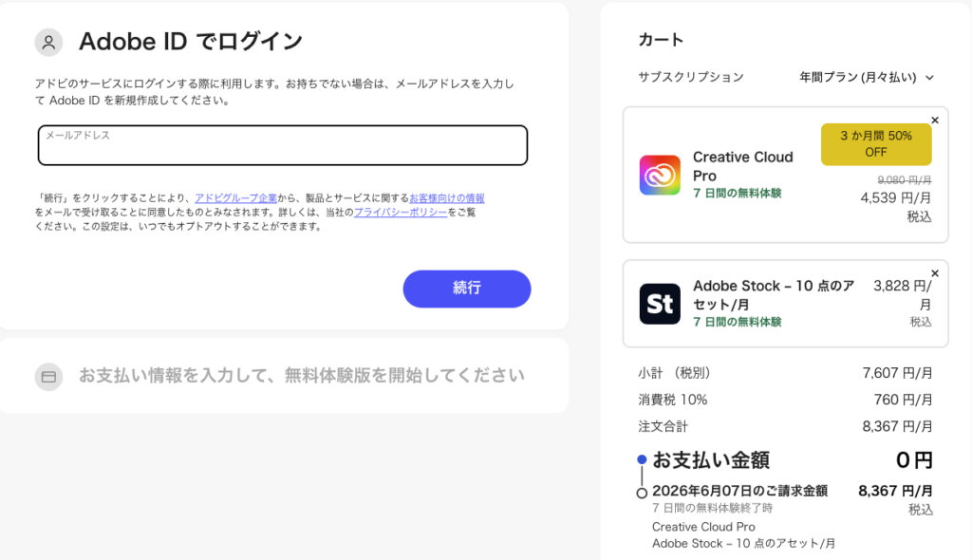Click the Creative Cloud Pro product name
972x560 pixels.
coord(742,166)
